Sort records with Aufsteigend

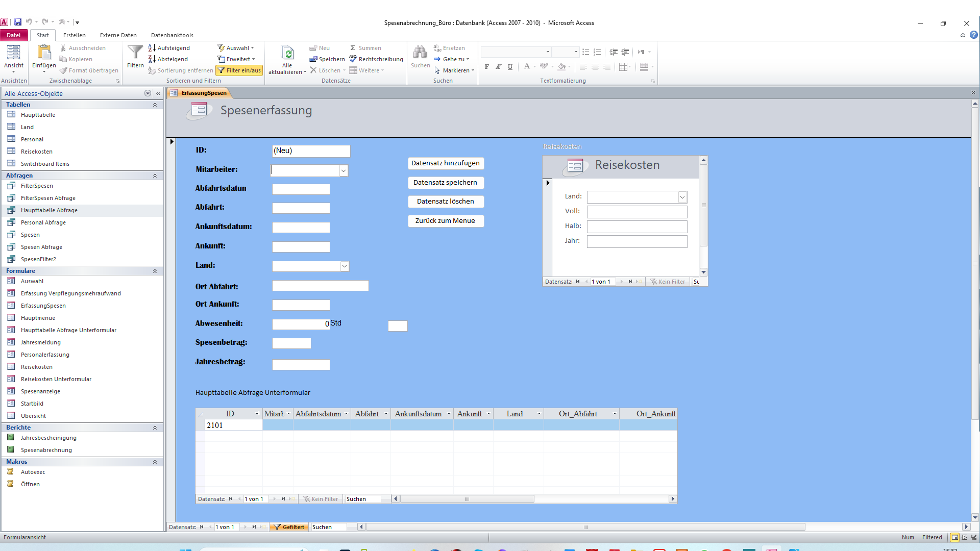pyautogui.click(x=169, y=48)
